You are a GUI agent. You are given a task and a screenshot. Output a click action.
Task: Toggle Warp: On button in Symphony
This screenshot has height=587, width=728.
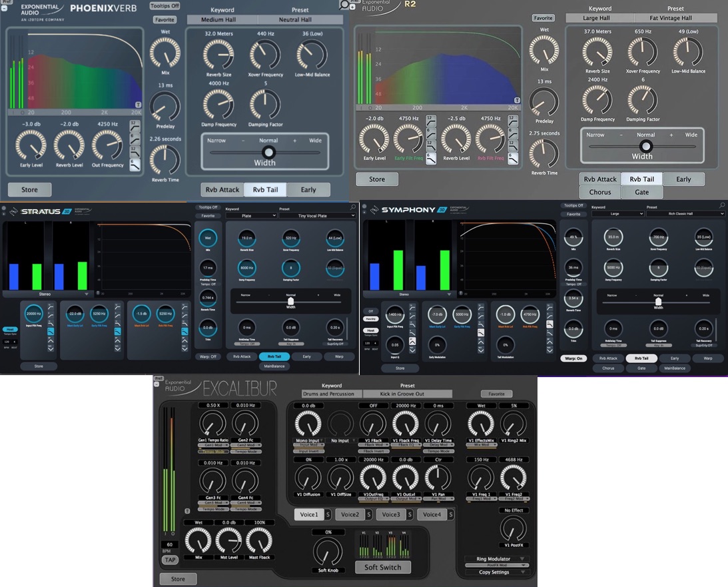[x=574, y=358]
